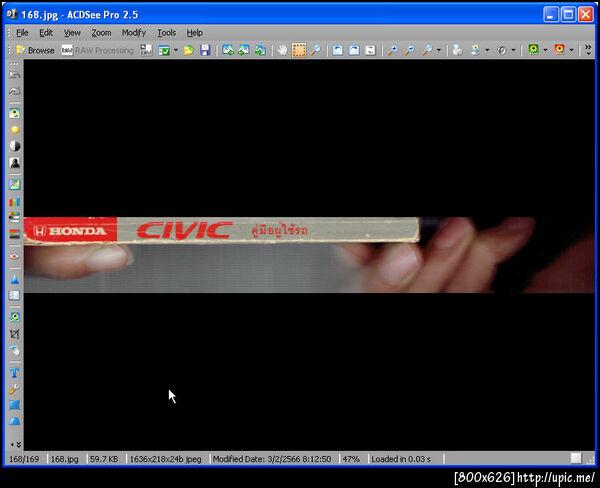This screenshot has width=600, height=488.
Task: Click the third view-mode icon
Action: [x=370, y=50]
